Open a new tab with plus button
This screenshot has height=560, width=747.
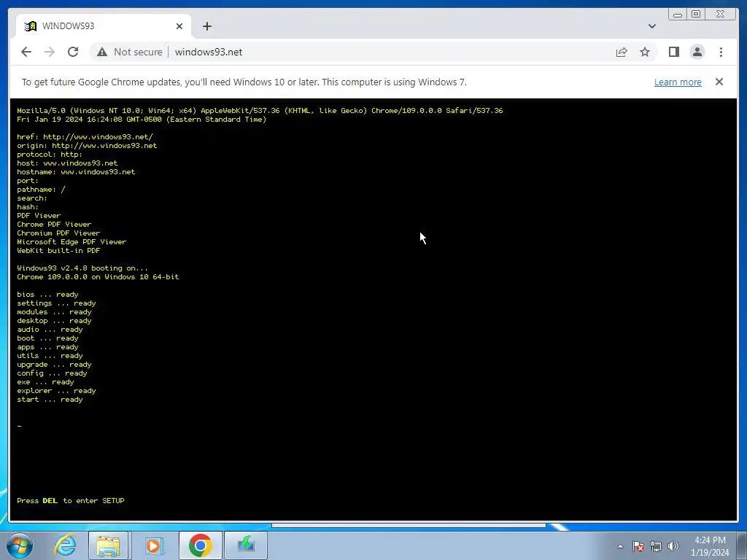click(206, 26)
